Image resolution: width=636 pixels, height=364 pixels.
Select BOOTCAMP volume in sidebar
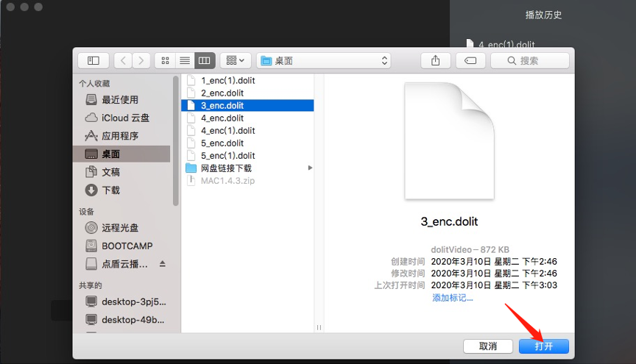click(121, 246)
